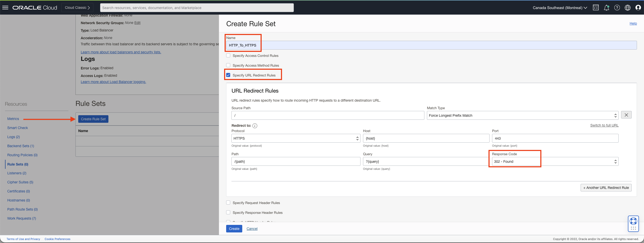Viewport: 644px width, 243px height.
Task: Enable Specify Access Method Rules
Action: tap(228, 65)
